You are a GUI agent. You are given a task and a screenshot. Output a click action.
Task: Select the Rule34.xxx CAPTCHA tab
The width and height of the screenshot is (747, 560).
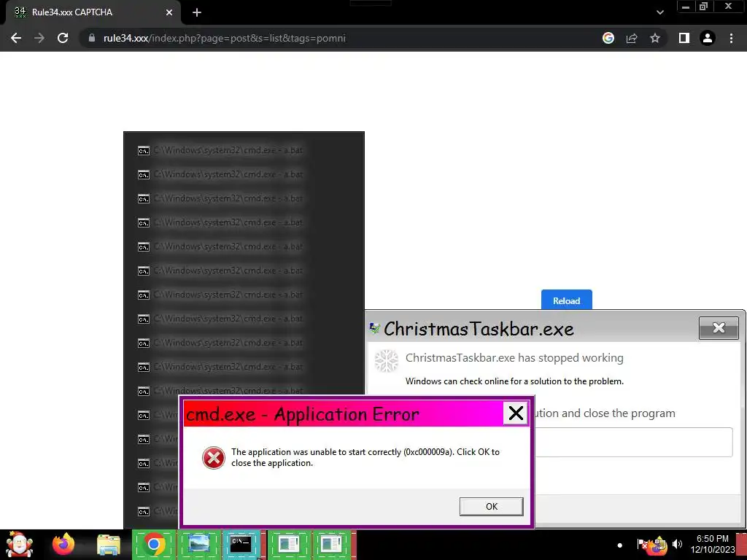[x=90, y=12]
